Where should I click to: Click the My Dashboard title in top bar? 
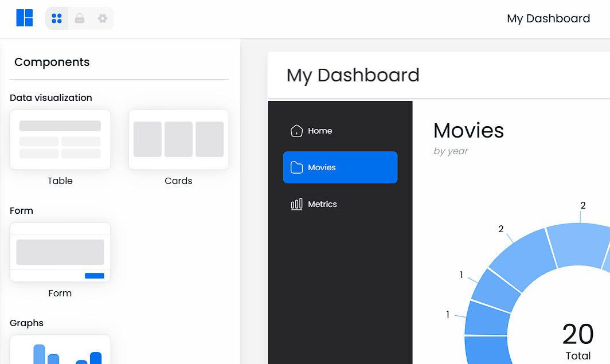coord(548,18)
